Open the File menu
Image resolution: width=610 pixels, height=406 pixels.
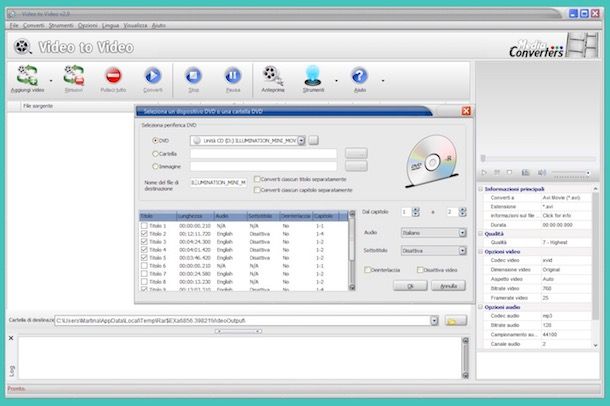(14, 25)
